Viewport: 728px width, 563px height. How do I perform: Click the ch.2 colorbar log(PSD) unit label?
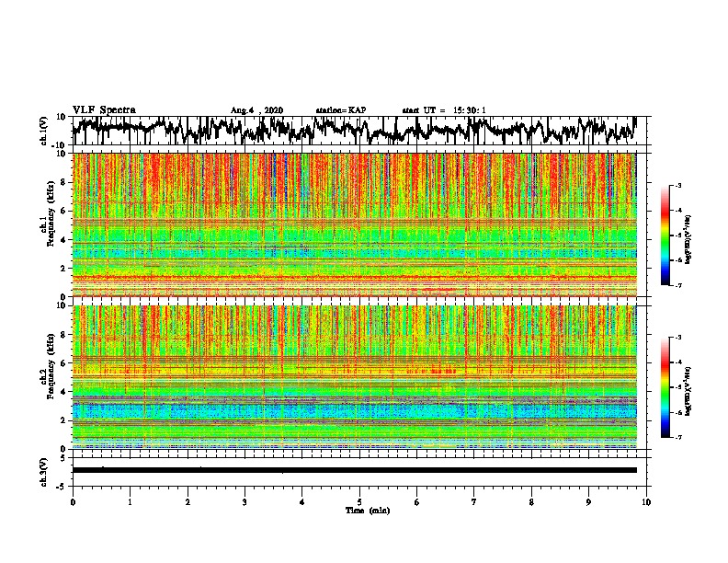688,391
